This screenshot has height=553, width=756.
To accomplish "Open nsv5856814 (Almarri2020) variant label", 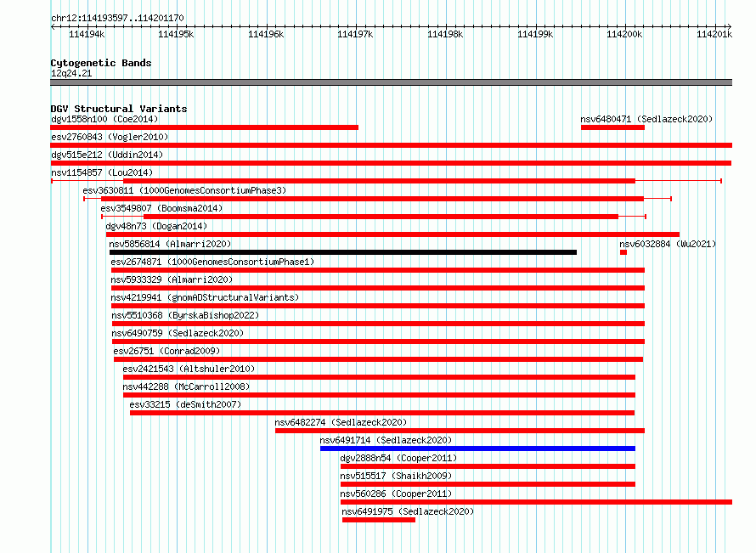I will click(170, 244).
